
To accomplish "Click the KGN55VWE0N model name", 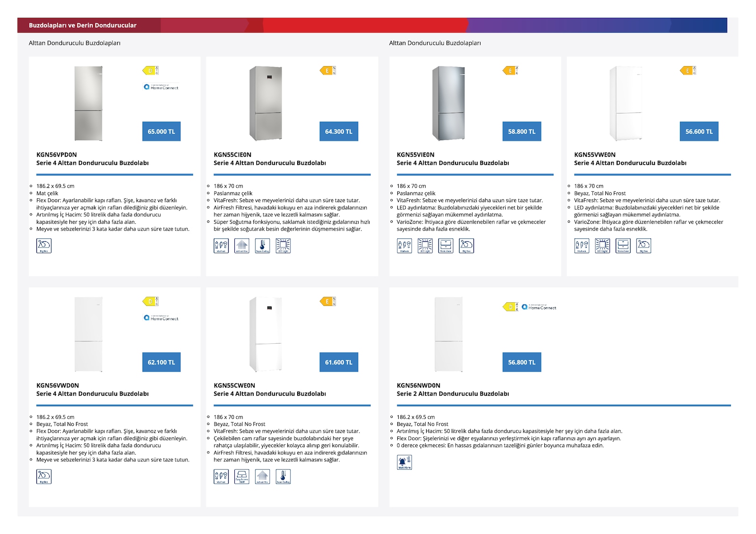I will tap(595, 154).
